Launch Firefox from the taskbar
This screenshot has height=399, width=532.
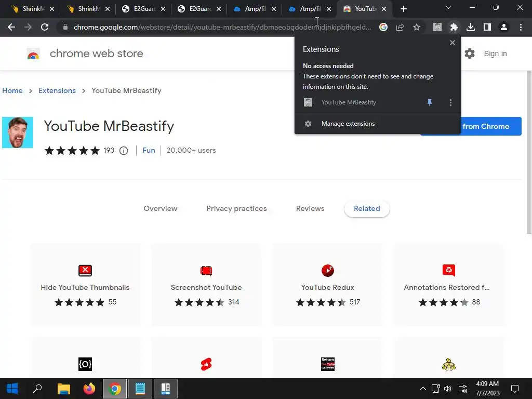coord(89,389)
